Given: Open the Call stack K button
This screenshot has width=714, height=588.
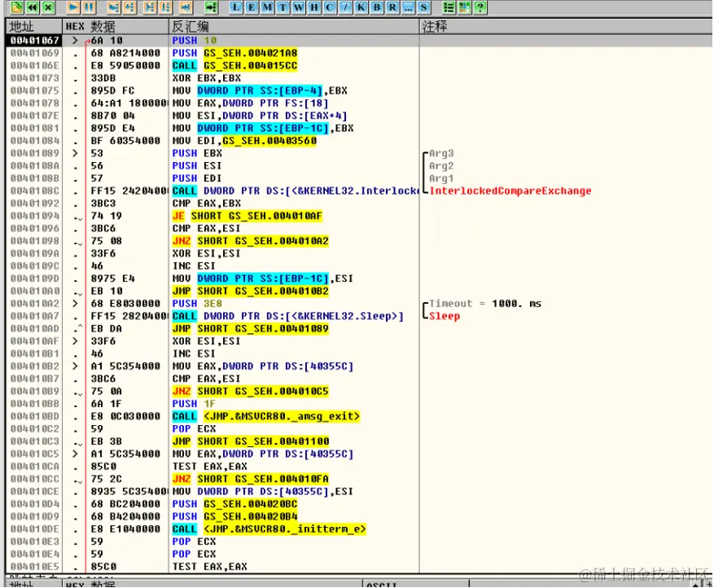Looking at the screenshot, I should (x=361, y=7).
